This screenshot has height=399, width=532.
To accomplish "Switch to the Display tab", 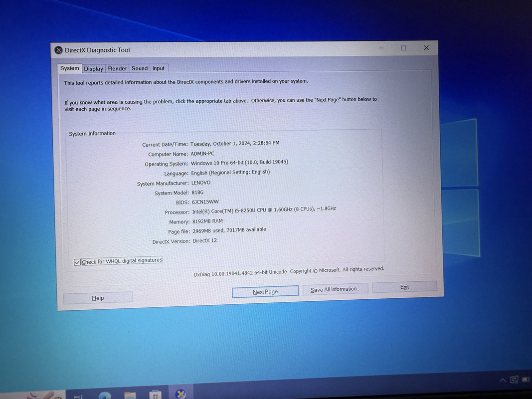I will [94, 68].
